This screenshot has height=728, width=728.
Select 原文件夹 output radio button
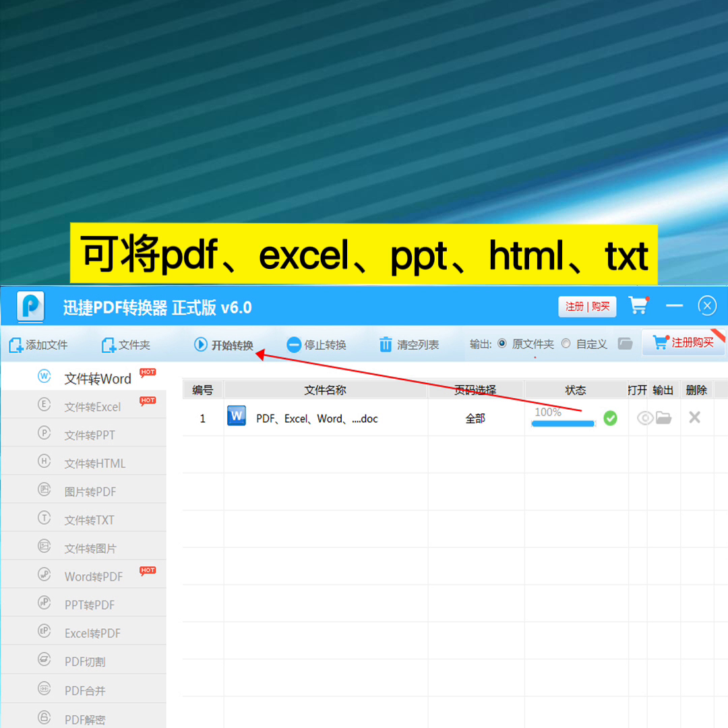point(502,344)
